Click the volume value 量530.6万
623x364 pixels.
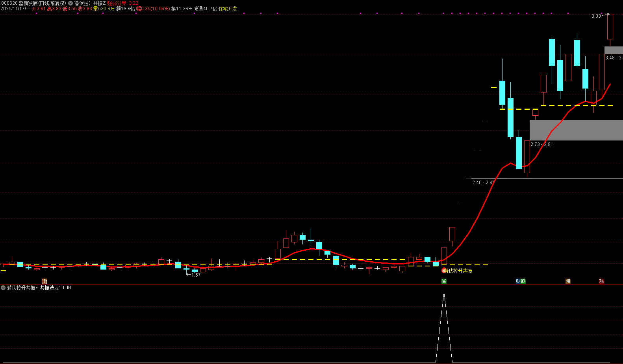tap(104, 9)
